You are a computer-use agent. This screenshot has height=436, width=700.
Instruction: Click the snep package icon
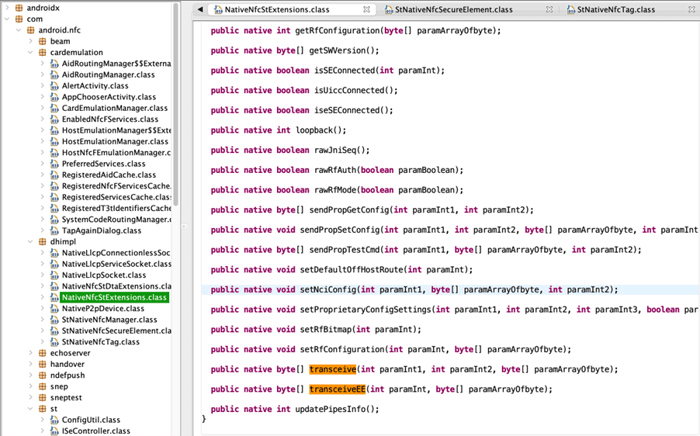(x=42, y=386)
